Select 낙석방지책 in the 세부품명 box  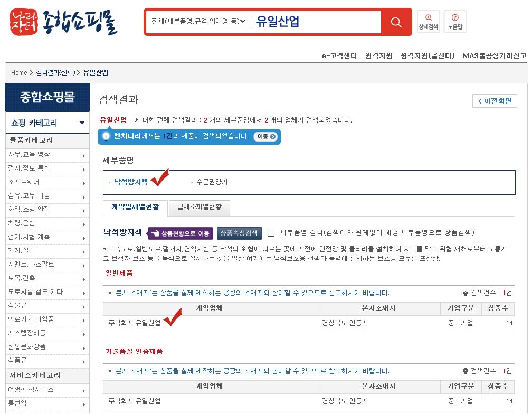click(x=131, y=182)
